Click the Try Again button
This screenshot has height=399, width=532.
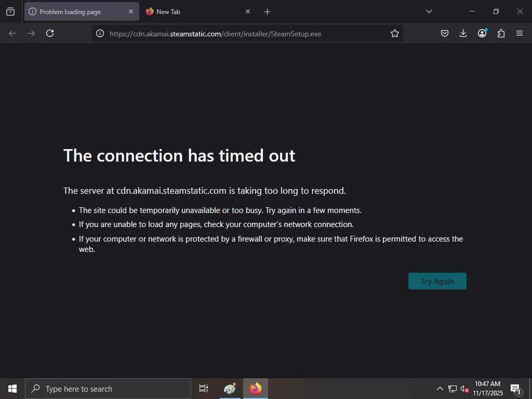click(x=437, y=281)
